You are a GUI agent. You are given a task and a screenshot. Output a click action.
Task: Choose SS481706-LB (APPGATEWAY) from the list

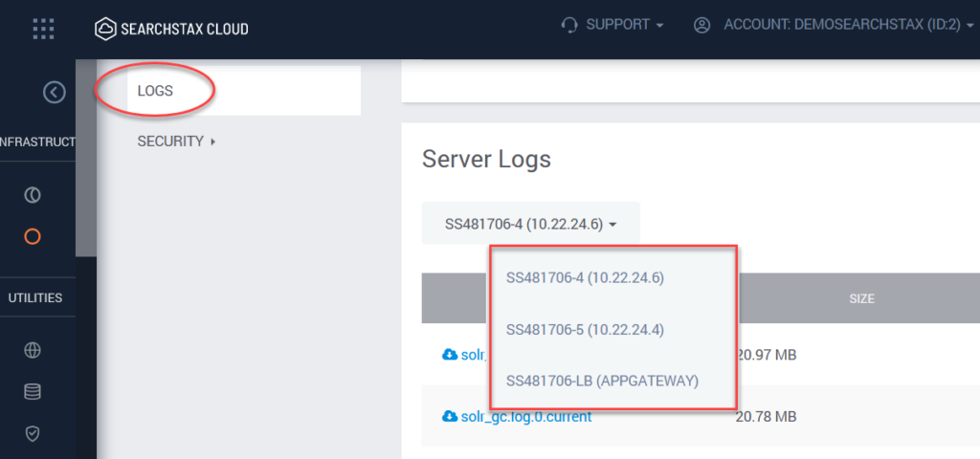603,381
